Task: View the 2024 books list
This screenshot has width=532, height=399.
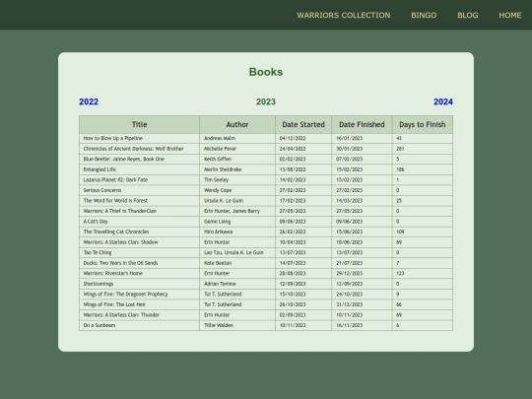Action: (443, 101)
